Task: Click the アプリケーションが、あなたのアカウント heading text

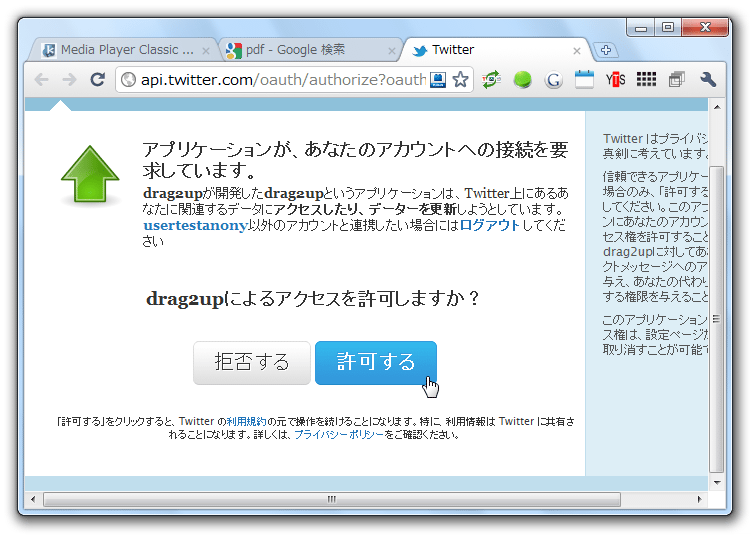Action: (x=355, y=160)
